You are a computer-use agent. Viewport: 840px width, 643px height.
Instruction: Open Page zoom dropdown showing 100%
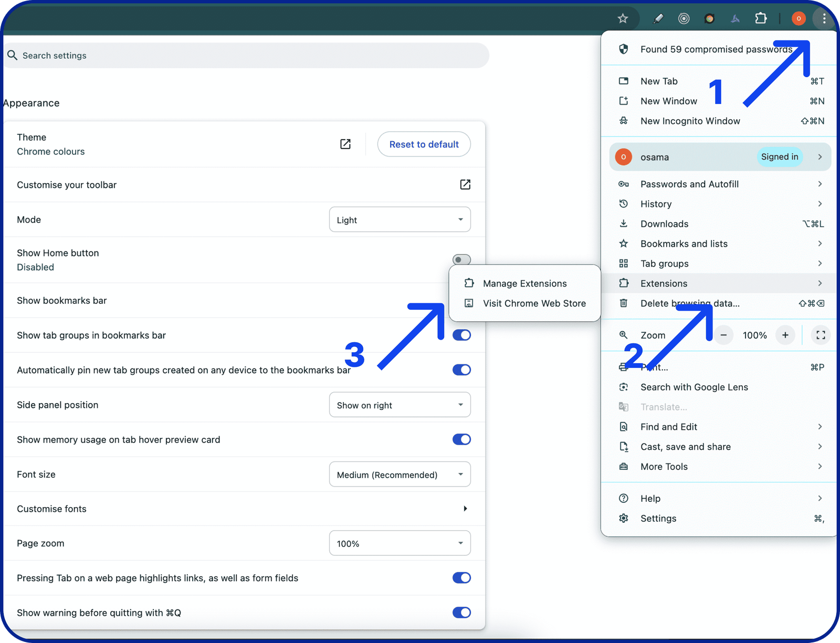pos(400,543)
